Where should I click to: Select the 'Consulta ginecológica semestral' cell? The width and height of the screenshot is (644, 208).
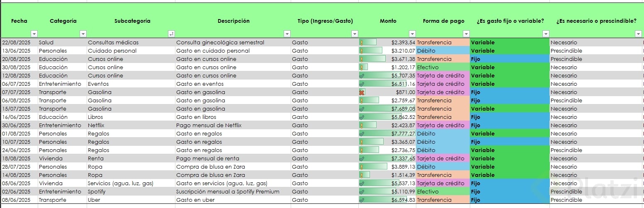point(220,43)
